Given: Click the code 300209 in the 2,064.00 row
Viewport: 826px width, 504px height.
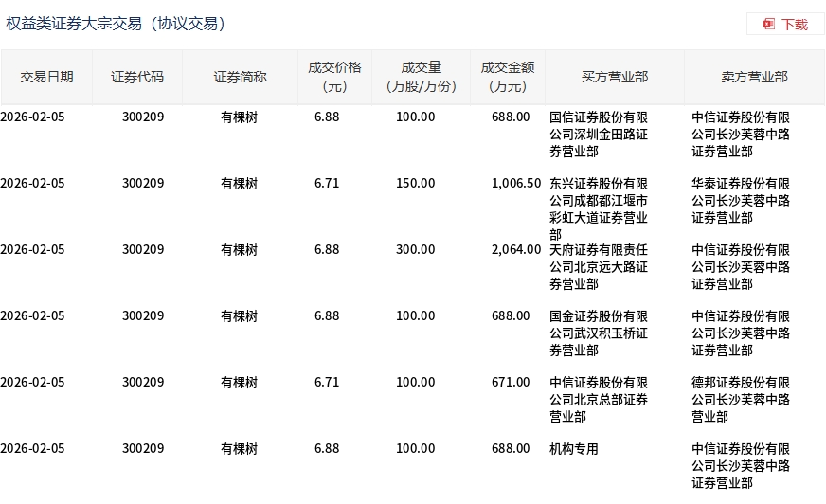Looking at the screenshot, I should 143,249.
